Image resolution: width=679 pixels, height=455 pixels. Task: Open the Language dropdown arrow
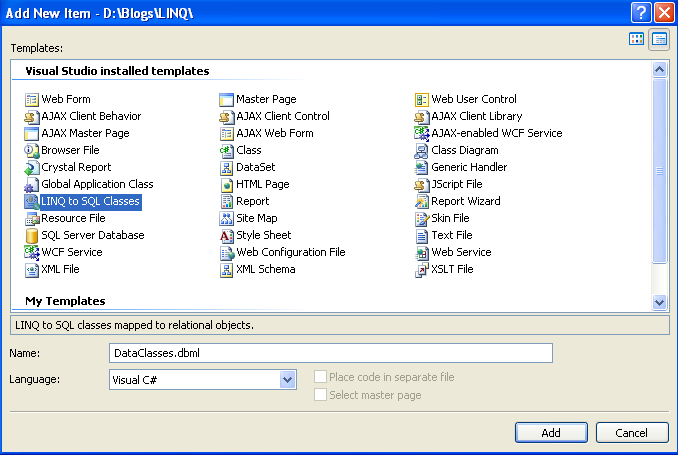[288, 380]
